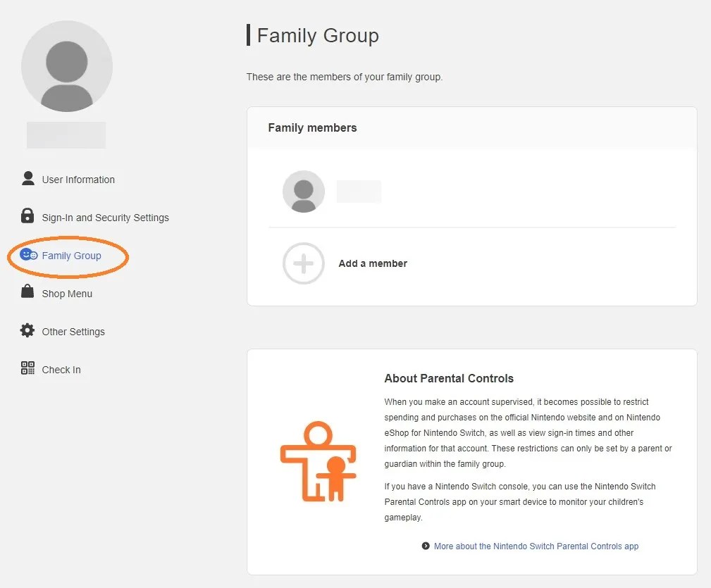Open the Other Settings page
This screenshot has height=588, width=711.
73,332
